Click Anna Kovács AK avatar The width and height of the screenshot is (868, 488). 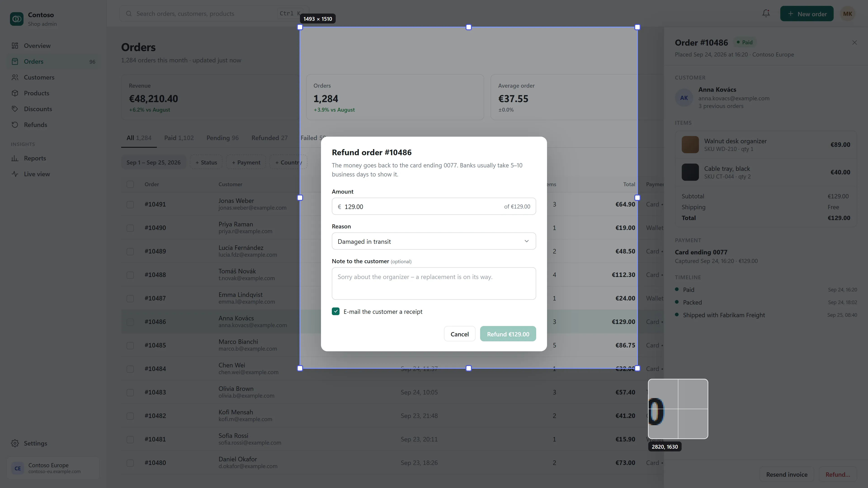pos(684,98)
